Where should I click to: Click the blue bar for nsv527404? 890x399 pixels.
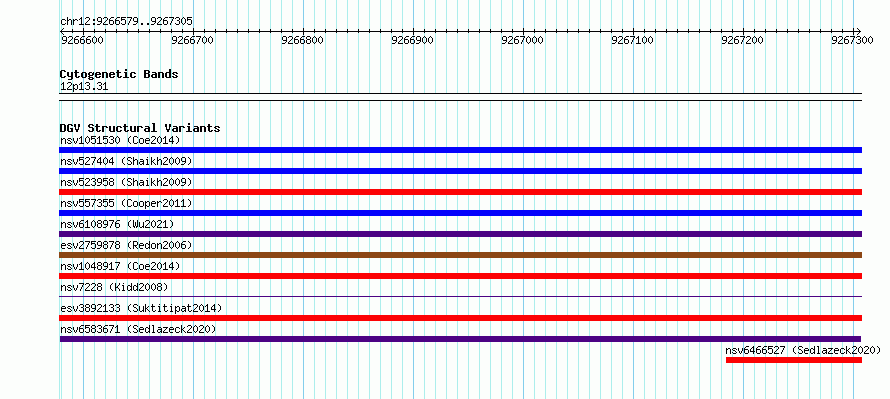[460, 171]
